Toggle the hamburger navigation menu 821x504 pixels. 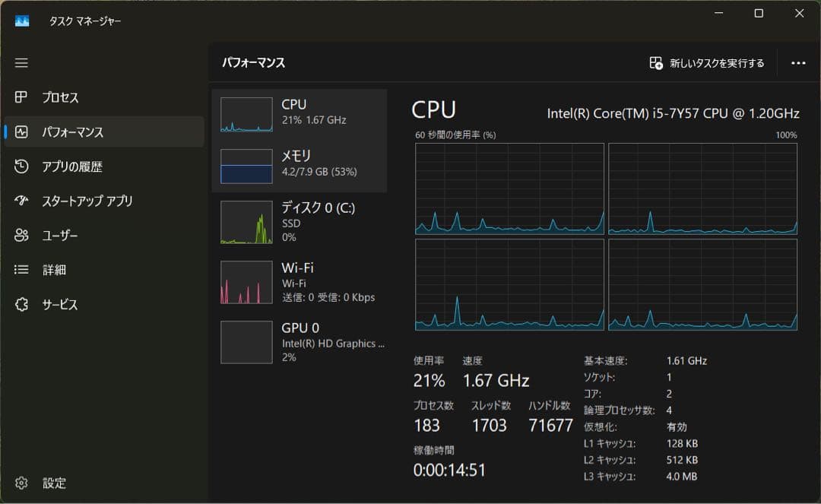pos(21,63)
